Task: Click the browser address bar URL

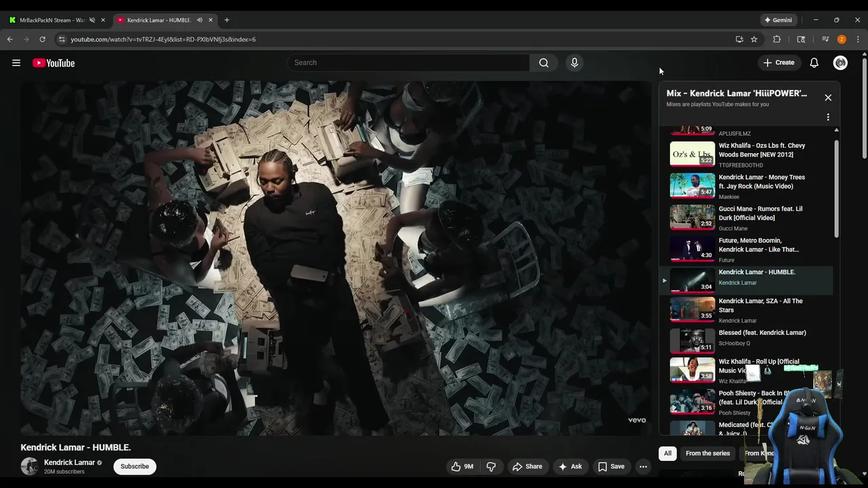Action: click(163, 39)
